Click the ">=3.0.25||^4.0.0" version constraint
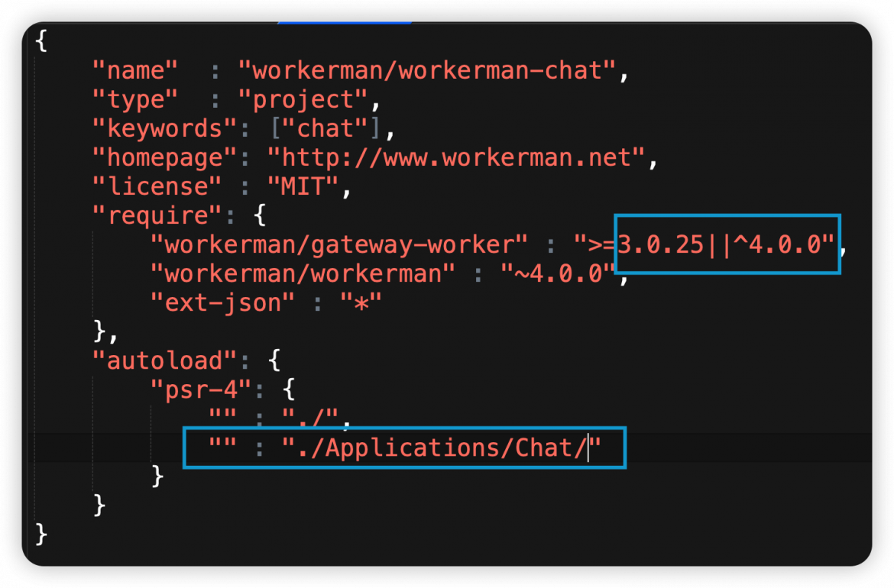 tap(705, 245)
